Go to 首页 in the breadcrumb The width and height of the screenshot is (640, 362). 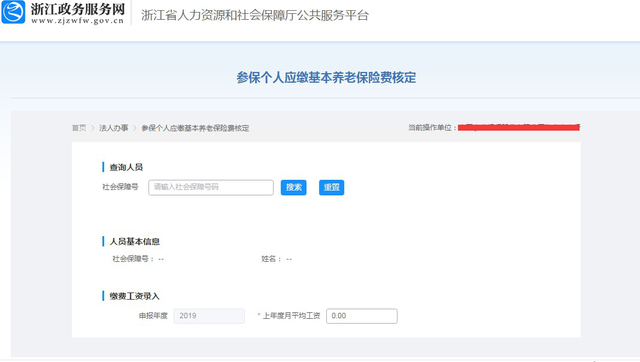(79, 128)
